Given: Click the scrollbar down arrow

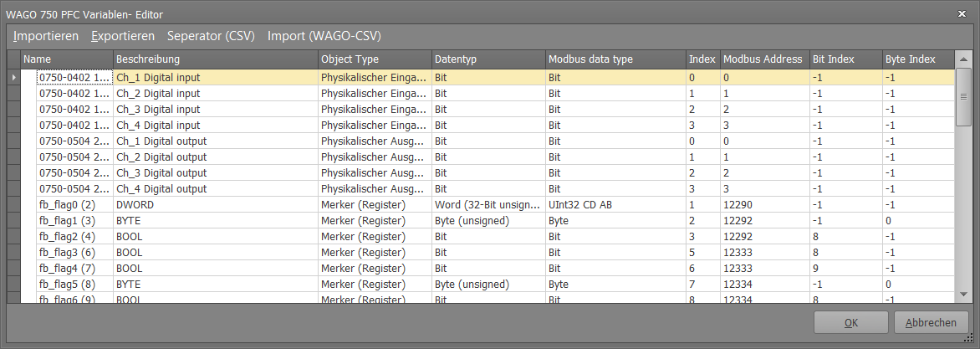Looking at the screenshot, I should [x=963, y=295].
